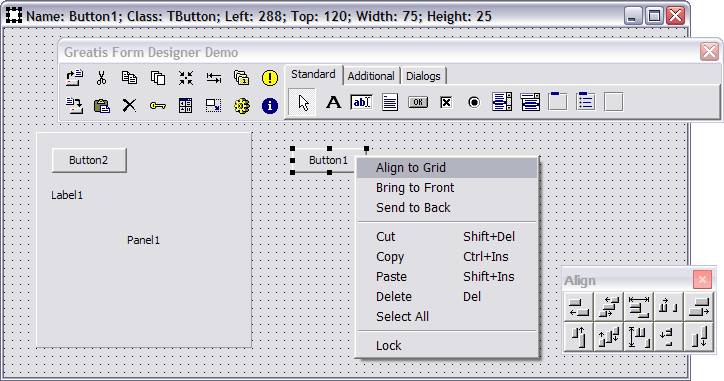Screen dimensions: 724x381
Task: Click the X Delete toolbar icon
Action: coord(130,106)
